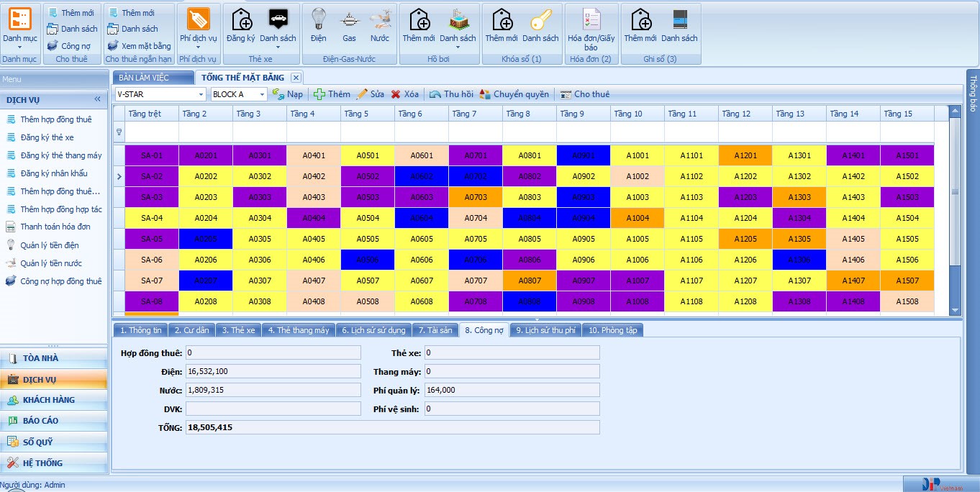The height and width of the screenshot is (492, 980).
Task: Expand the V-STAR building dropdown
Action: pos(201,94)
